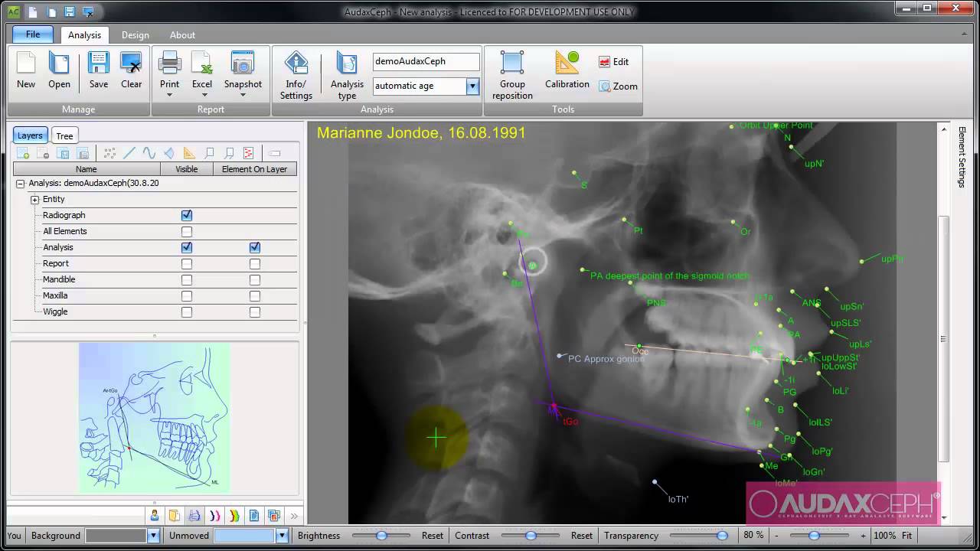
Task: Open the Snapshot dropdown arrow
Action: [x=243, y=96]
